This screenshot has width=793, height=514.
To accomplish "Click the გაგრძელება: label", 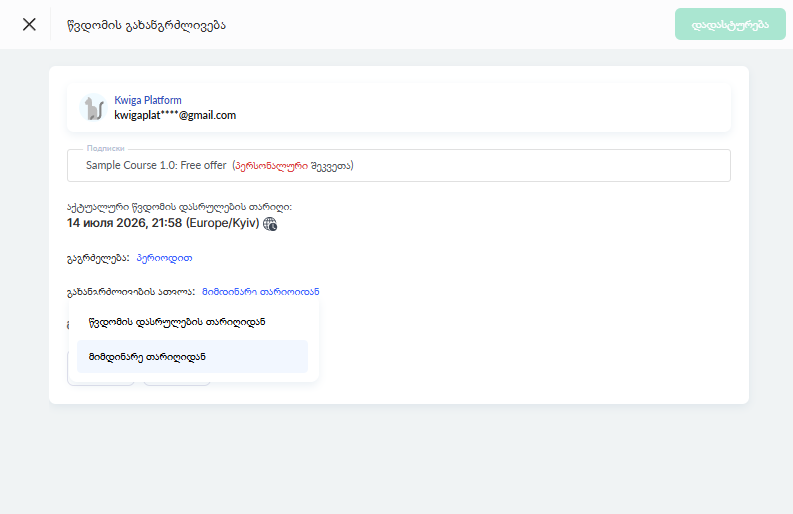I will (x=98, y=258).
